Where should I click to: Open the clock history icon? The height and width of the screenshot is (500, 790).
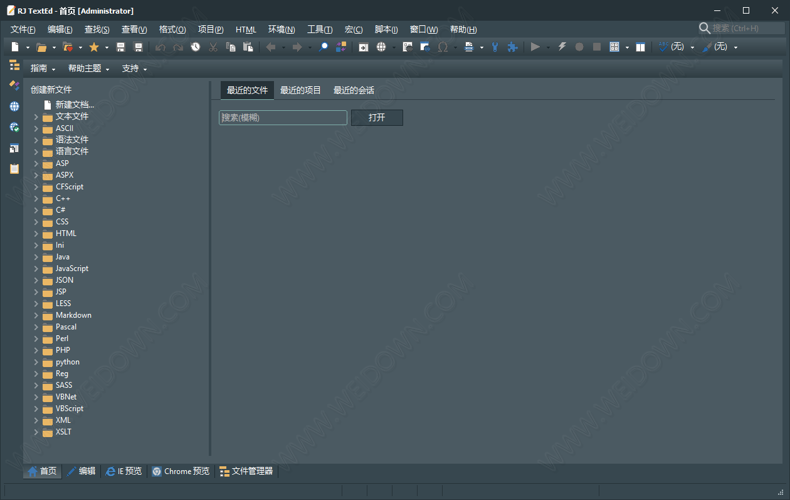195,47
